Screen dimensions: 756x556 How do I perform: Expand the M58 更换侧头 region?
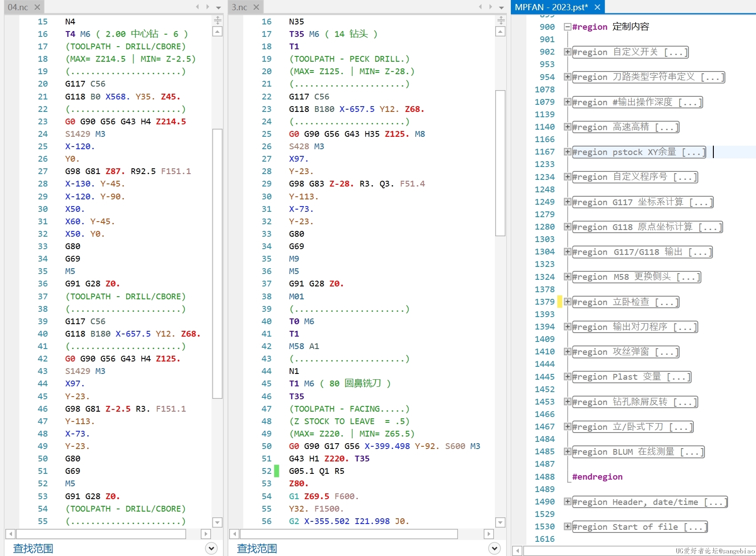pyautogui.click(x=567, y=277)
